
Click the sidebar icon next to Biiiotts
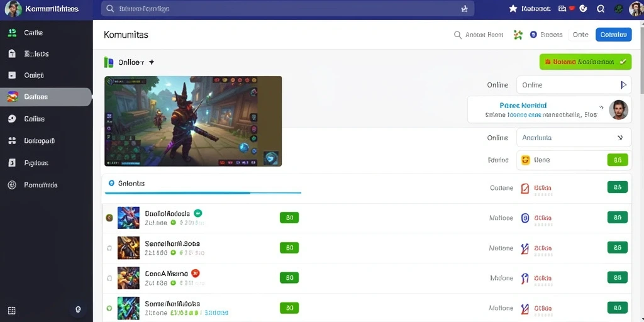12,54
